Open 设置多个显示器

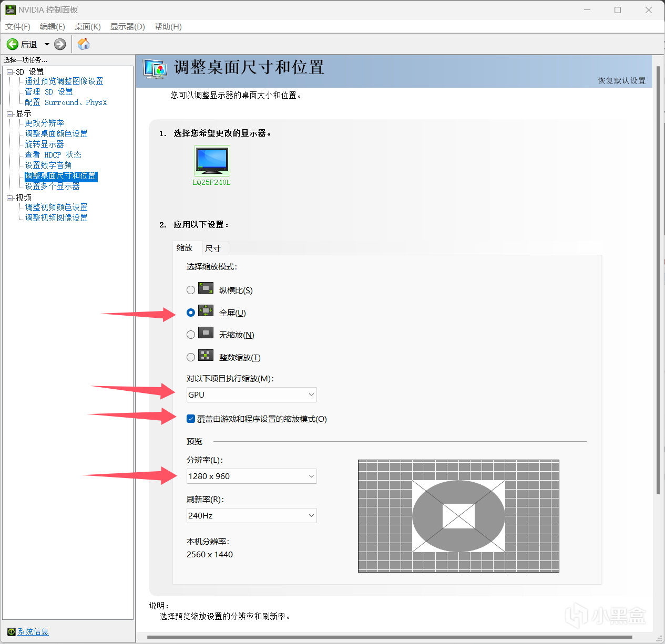tap(53, 186)
